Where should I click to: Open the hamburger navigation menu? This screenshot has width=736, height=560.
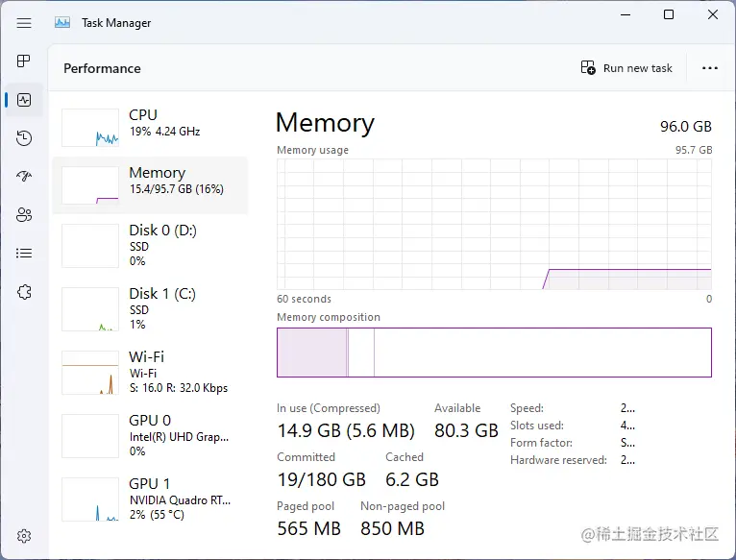click(x=24, y=23)
